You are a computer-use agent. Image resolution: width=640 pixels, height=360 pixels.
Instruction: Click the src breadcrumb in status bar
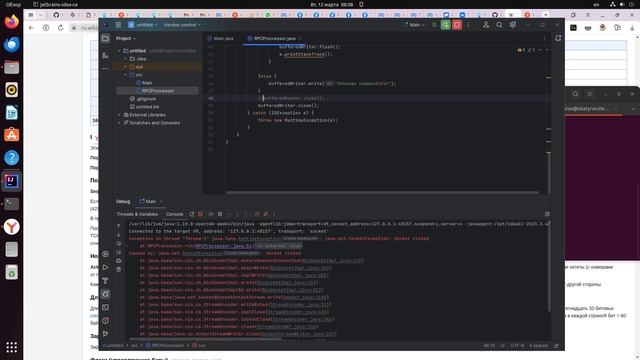[x=134, y=346]
